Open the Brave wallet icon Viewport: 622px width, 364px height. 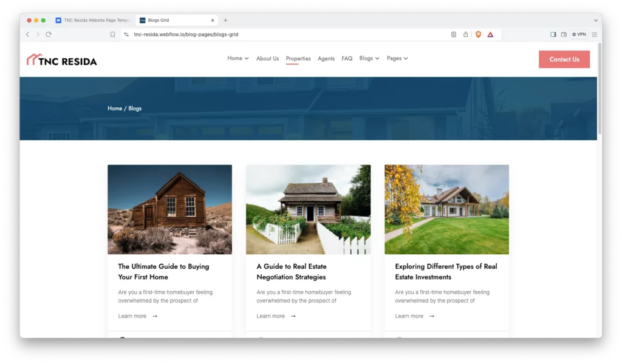click(x=564, y=35)
